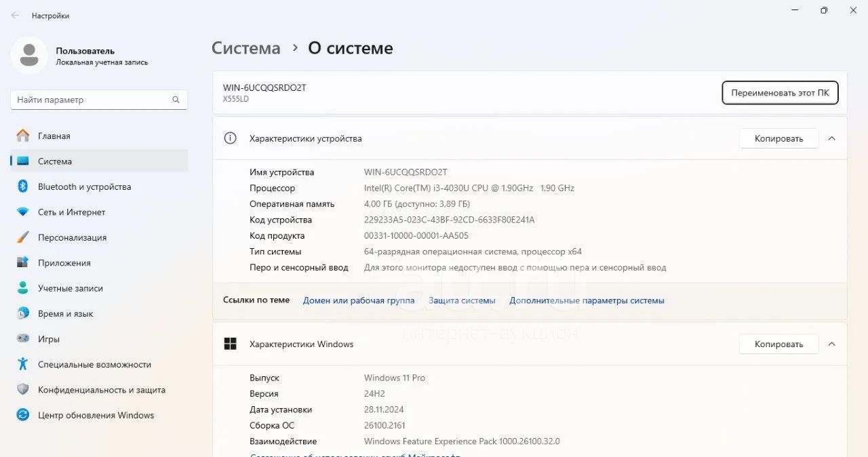
Task: Click the Перо и сенсорный ввод value
Action: pyautogui.click(x=515, y=268)
